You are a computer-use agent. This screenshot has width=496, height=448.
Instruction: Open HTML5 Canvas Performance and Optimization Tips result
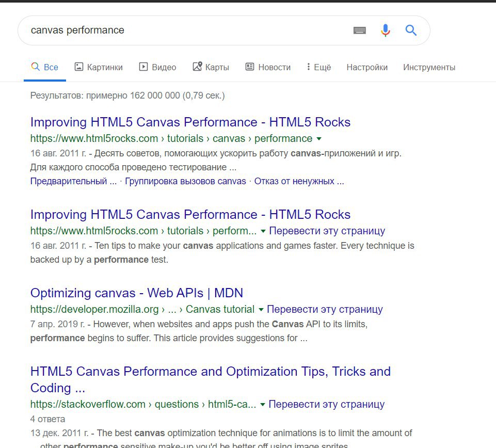click(211, 379)
